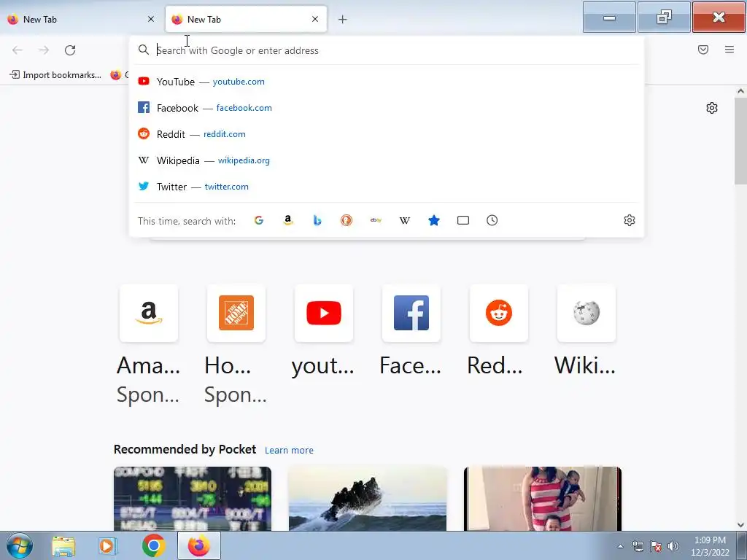
Task: Open the Reddit shortcut tile
Action: (499, 313)
